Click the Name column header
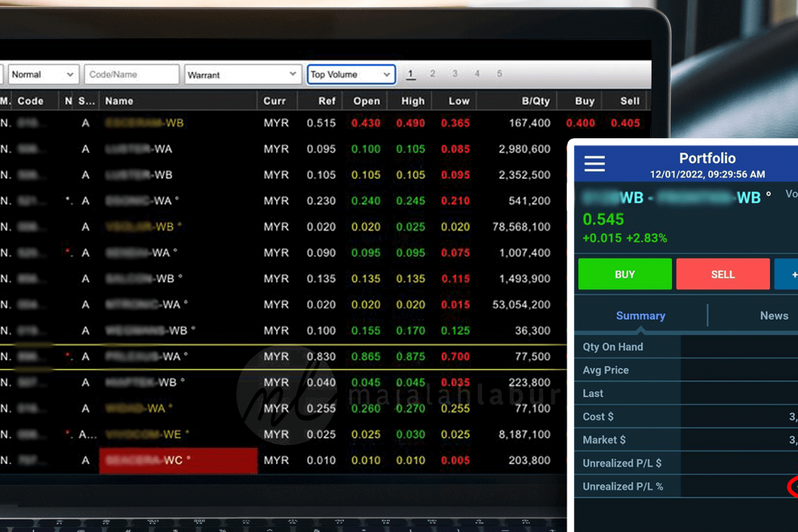Screen dimensions: 798x532 pyautogui.click(x=119, y=101)
